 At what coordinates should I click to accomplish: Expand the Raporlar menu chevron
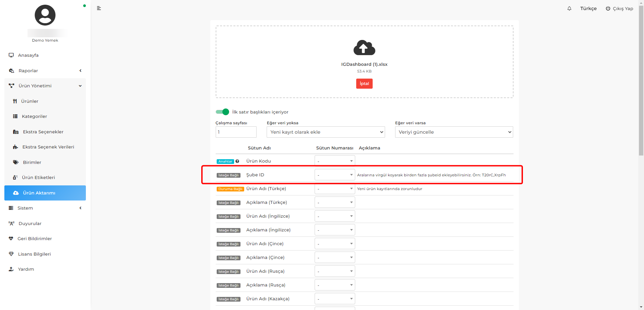pyautogui.click(x=80, y=71)
